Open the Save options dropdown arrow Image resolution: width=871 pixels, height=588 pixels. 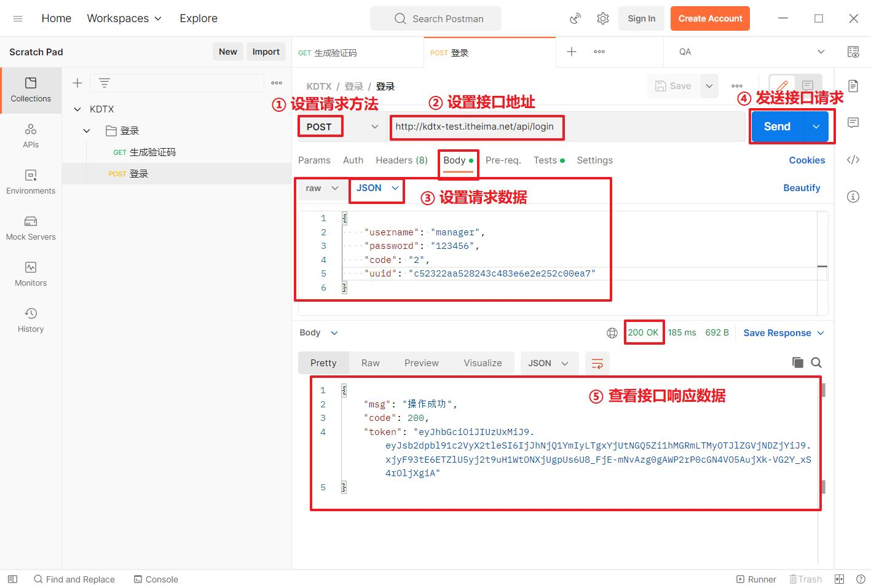point(709,86)
